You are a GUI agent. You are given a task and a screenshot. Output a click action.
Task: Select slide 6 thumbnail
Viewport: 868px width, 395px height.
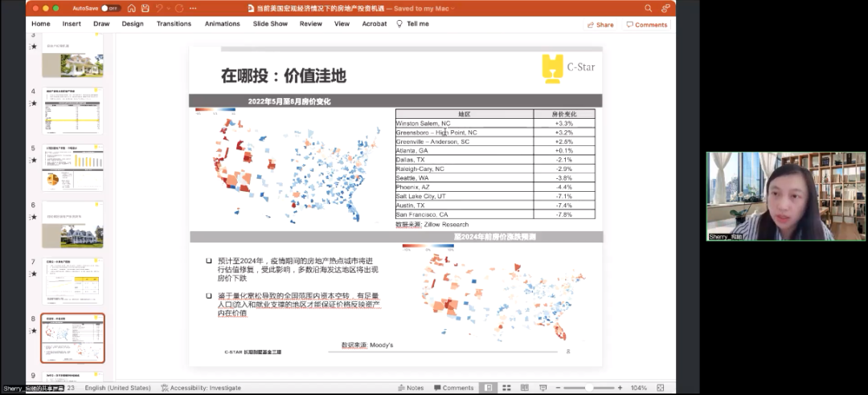click(72, 225)
